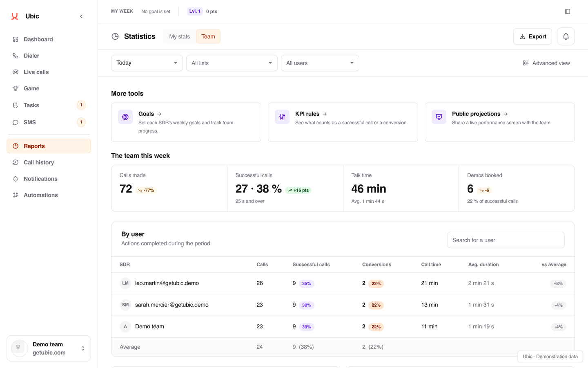Click the Export button
Viewport: 588px width, 368px height.
tap(532, 36)
